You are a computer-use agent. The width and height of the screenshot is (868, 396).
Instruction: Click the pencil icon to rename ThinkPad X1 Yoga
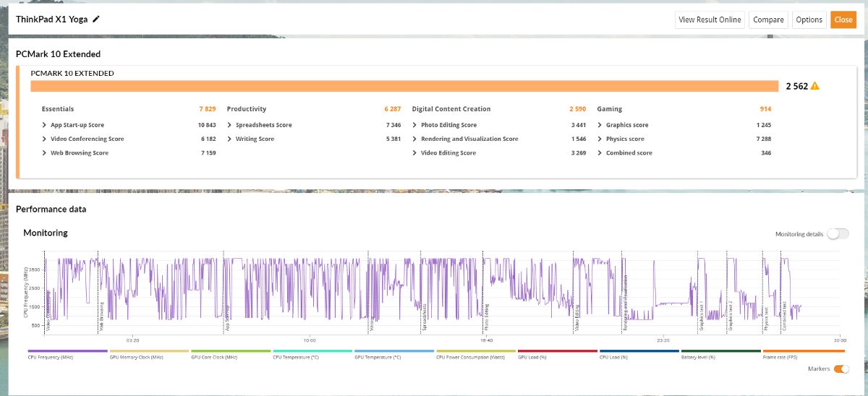tap(96, 20)
